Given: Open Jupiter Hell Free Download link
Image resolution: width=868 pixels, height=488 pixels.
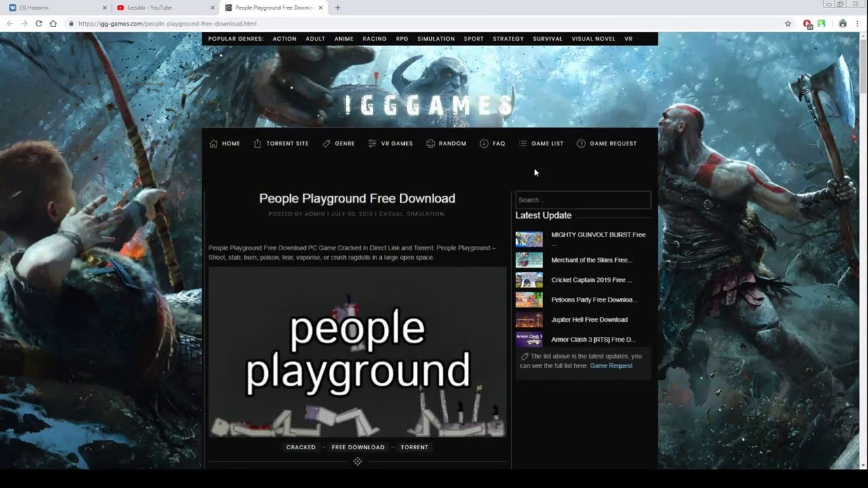Looking at the screenshot, I should coord(589,320).
